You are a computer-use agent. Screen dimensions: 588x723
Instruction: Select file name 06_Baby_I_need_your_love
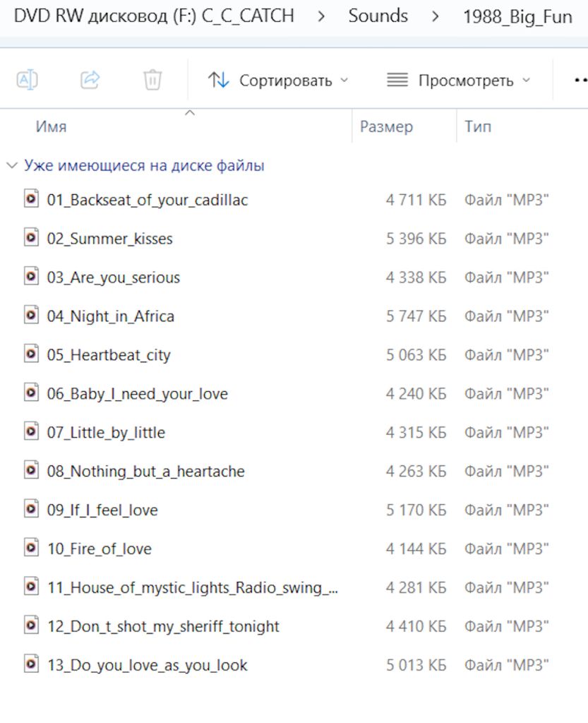(x=138, y=394)
